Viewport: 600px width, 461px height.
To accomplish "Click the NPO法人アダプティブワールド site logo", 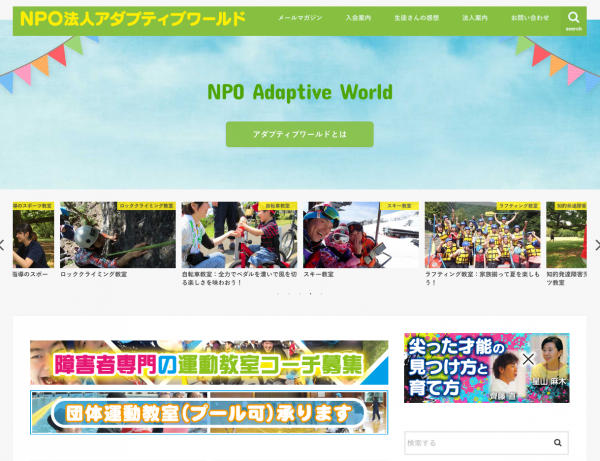I will [x=133, y=18].
